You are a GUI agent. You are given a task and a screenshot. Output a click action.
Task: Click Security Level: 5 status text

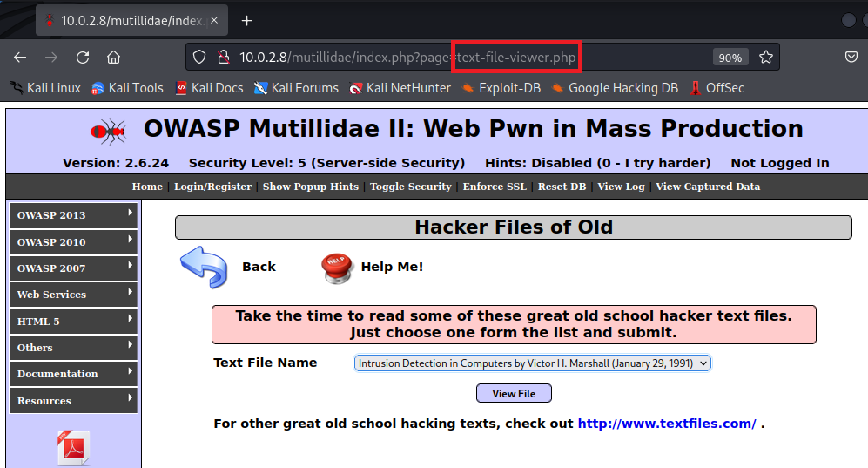[326, 163]
